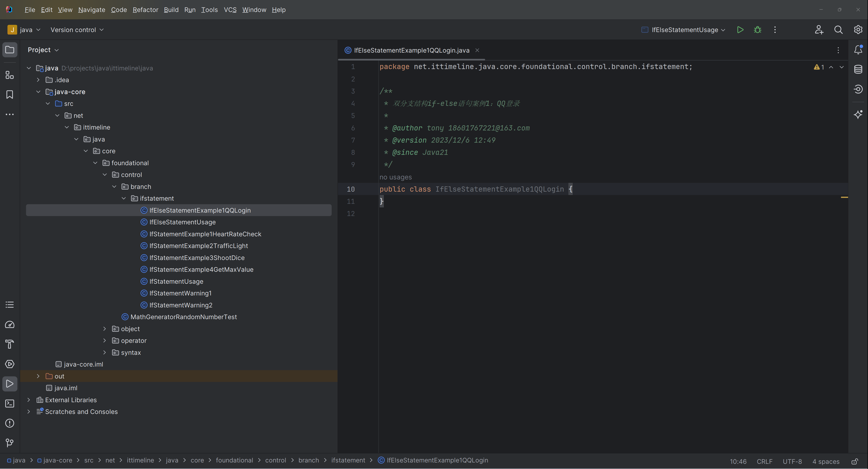Open IDE settings gear icon

coord(858,30)
